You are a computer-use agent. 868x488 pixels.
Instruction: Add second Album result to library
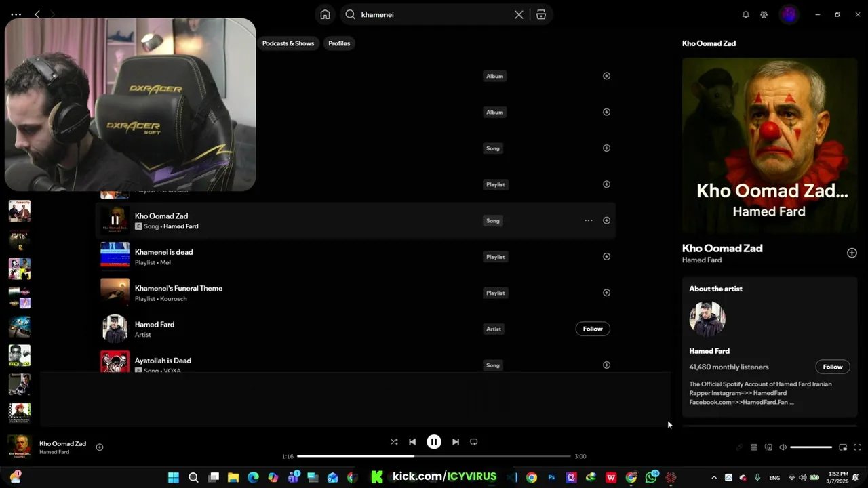coord(606,112)
